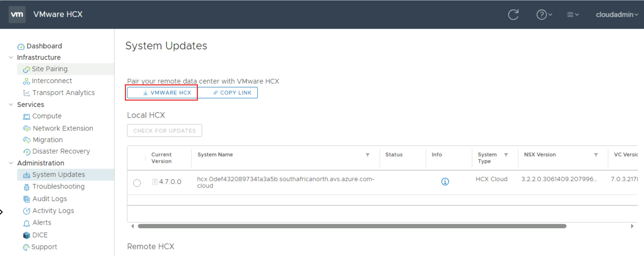This screenshot has height=256, width=644.
Task: Click the Network Extension cloud icon
Action: [x=27, y=128]
